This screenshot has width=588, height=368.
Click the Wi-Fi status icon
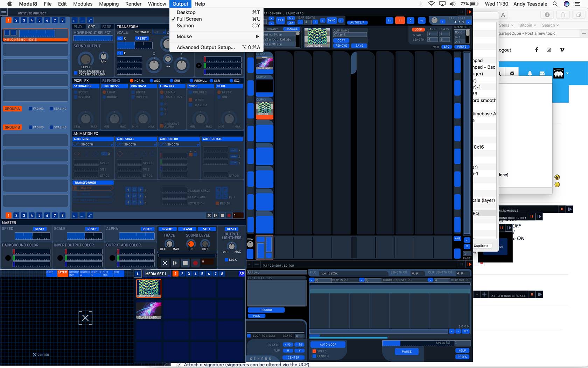pos(431,4)
